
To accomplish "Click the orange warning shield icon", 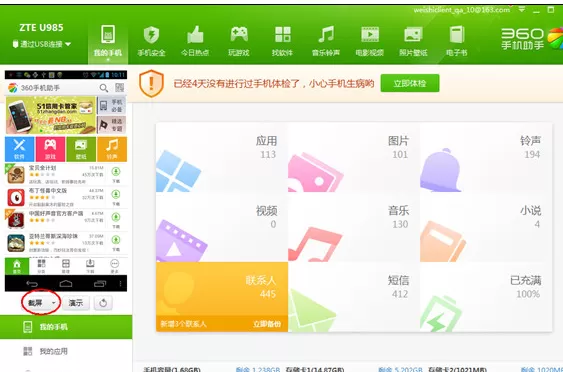I will (x=151, y=83).
